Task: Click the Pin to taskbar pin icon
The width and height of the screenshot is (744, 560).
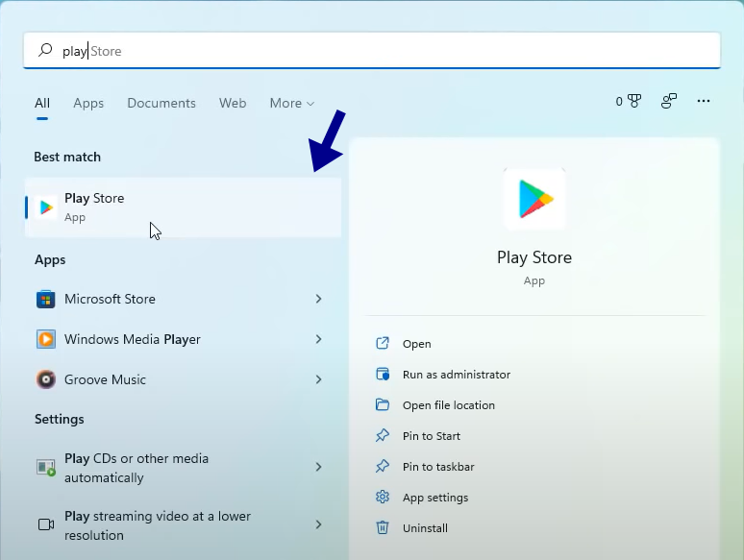Action: [x=383, y=466]
